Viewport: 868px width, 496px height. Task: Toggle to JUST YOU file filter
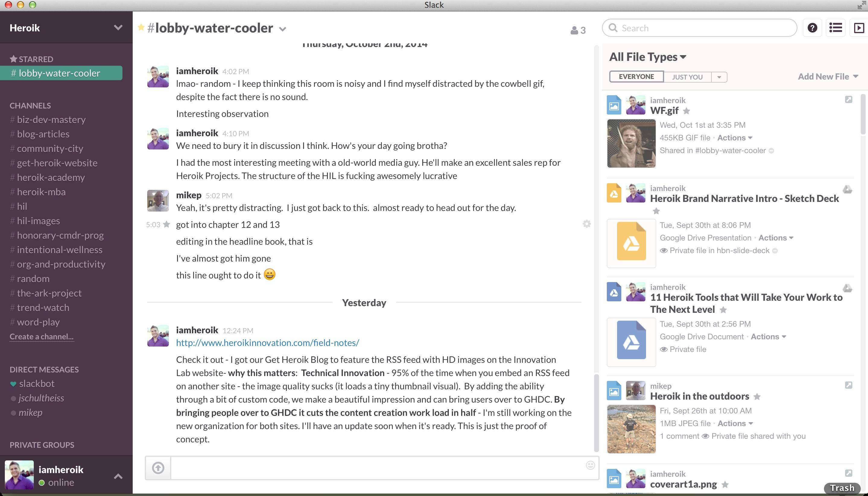pos(687,76)
